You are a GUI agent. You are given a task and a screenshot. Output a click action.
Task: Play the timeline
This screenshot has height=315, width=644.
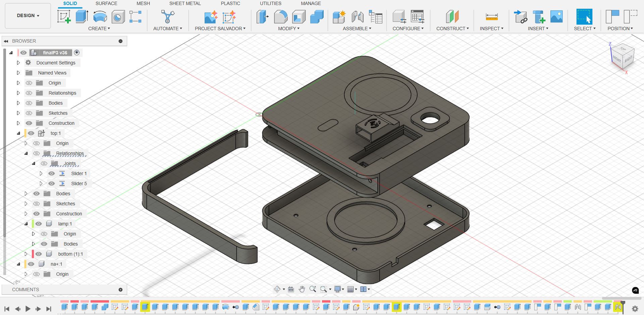(x=28, y=309)
